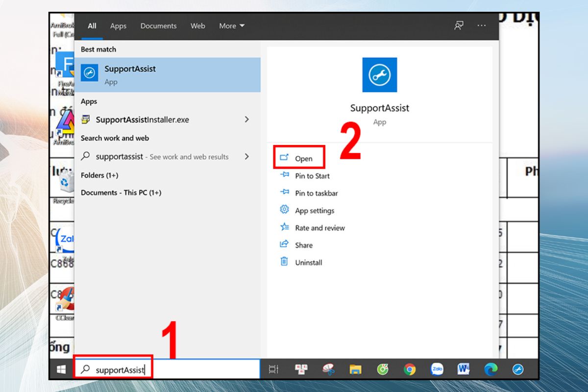Open the Windows Start button
Screen dimensions: 588x392
click(62, 369)
